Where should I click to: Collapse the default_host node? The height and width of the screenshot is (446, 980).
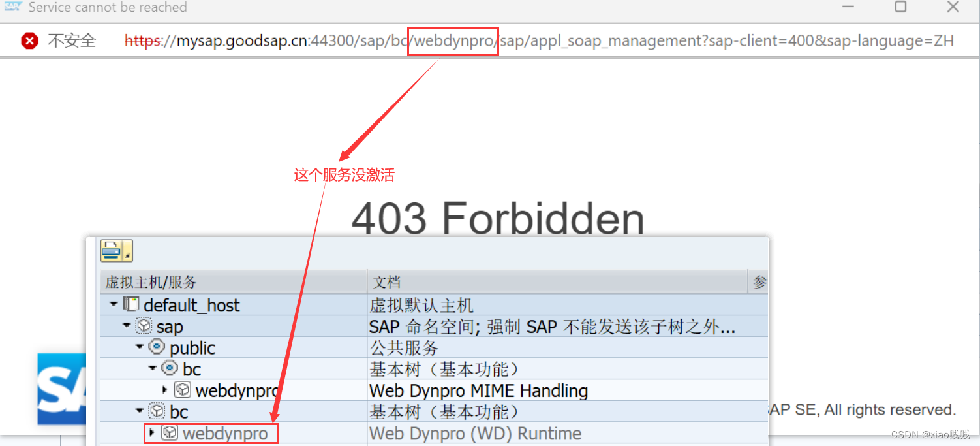point(114,304)
